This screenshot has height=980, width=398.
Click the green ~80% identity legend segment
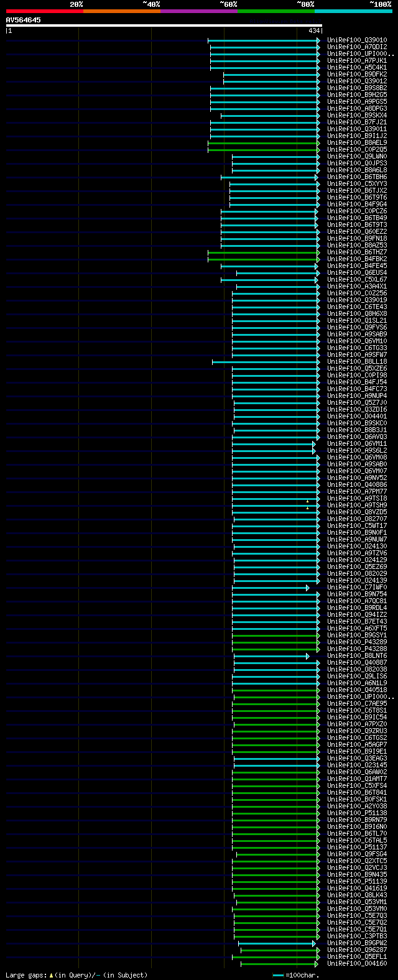pyautogui.click(x=276, y=11)
